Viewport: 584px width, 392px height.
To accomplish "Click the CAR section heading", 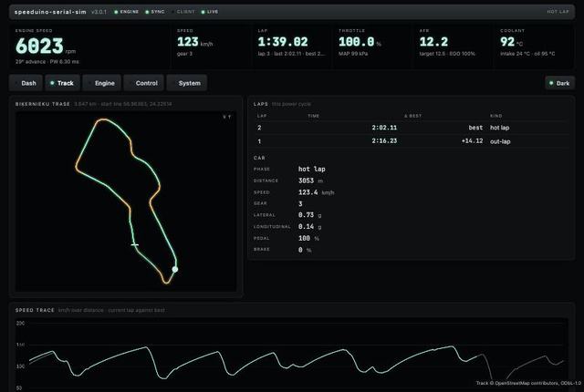I will 259,158.
